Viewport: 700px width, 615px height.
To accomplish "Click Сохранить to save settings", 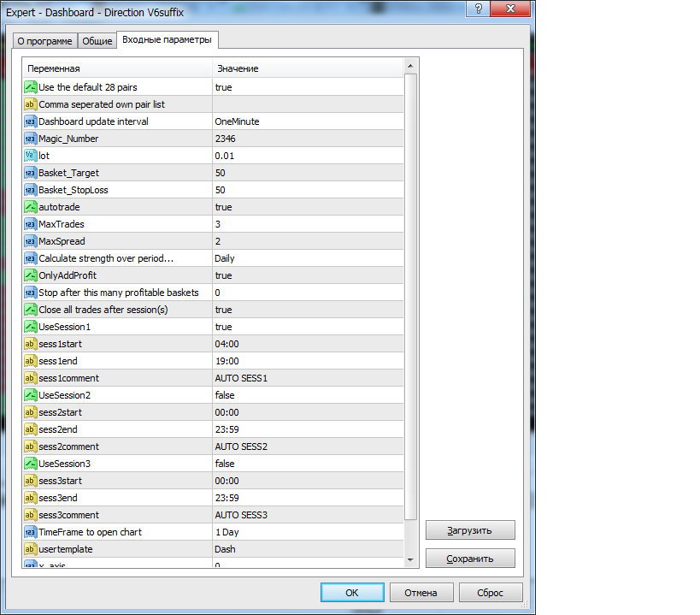I will coord(470,559).
